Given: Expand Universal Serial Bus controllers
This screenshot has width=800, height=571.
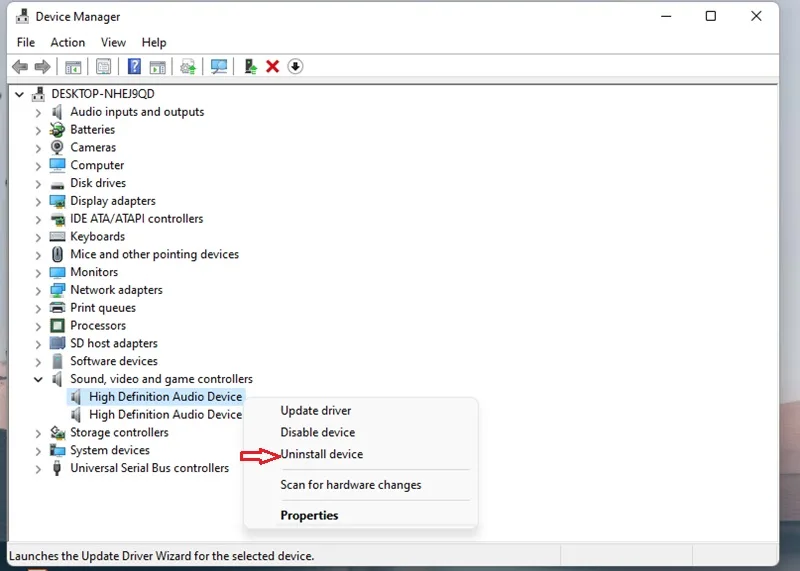Looking at the screenshot, I should [38, 469].
